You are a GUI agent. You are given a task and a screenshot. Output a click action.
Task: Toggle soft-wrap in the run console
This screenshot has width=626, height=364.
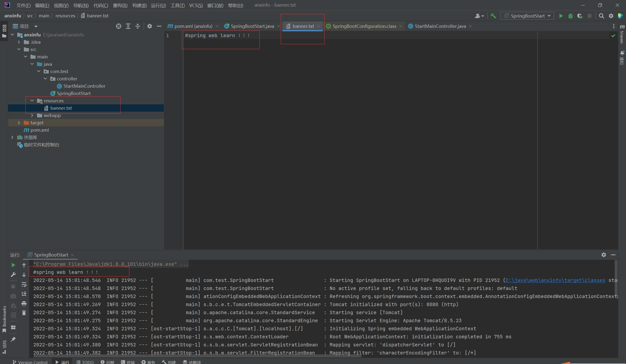(24, 284)
